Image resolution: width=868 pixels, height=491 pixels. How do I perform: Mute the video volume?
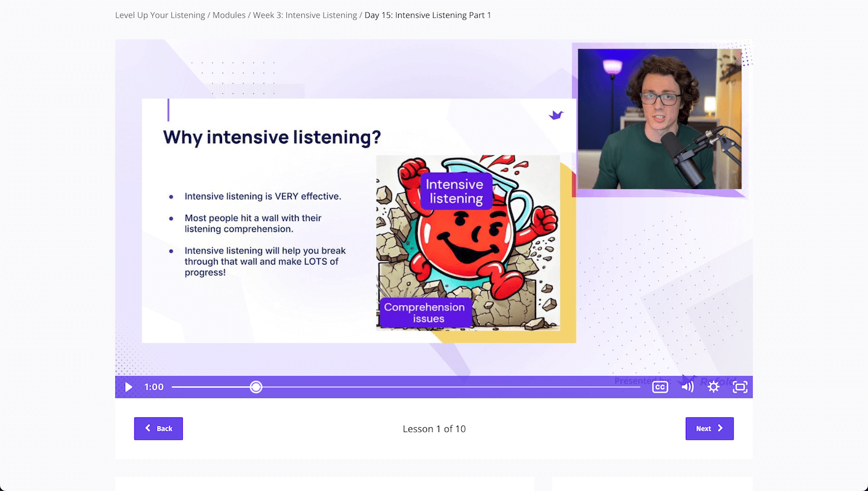coord(688,387)
